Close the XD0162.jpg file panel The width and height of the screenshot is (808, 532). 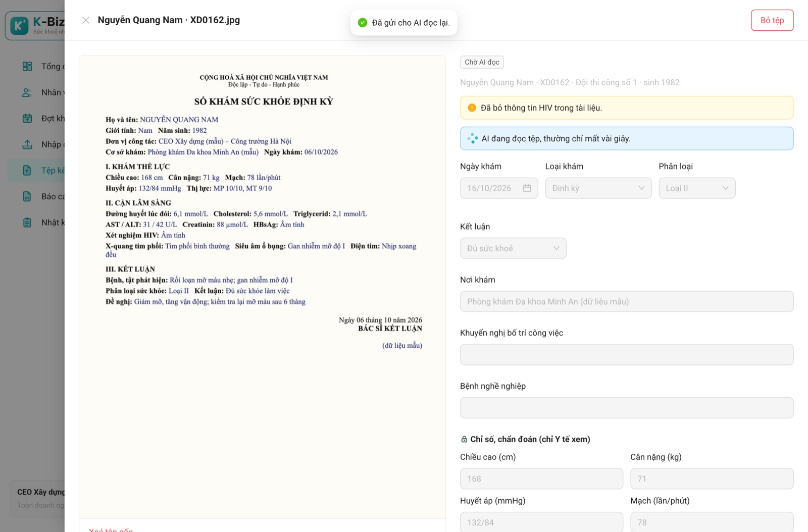coord(86,20)
